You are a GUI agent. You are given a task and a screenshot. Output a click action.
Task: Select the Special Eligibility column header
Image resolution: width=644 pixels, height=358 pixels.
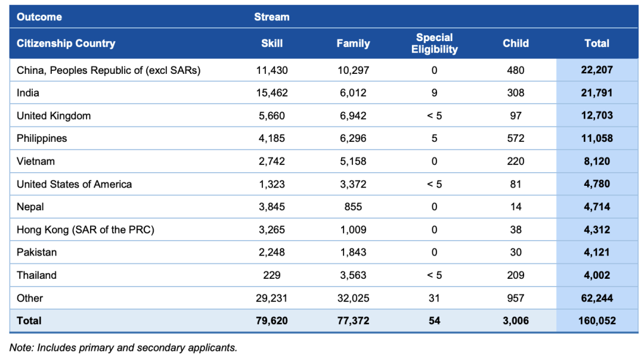[x=434, y=43]
